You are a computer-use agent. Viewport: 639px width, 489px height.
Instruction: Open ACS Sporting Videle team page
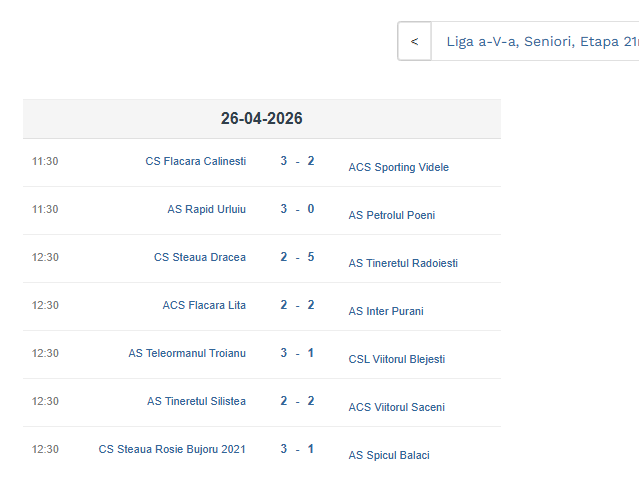(x=398, y=167)
